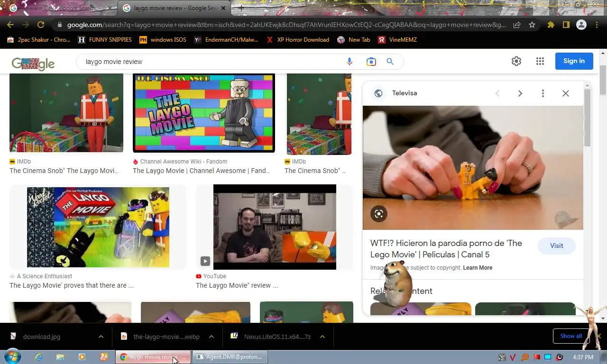Close the Televisa image preview panel
This screenshot has height=364, width=607.
[566, 93]
